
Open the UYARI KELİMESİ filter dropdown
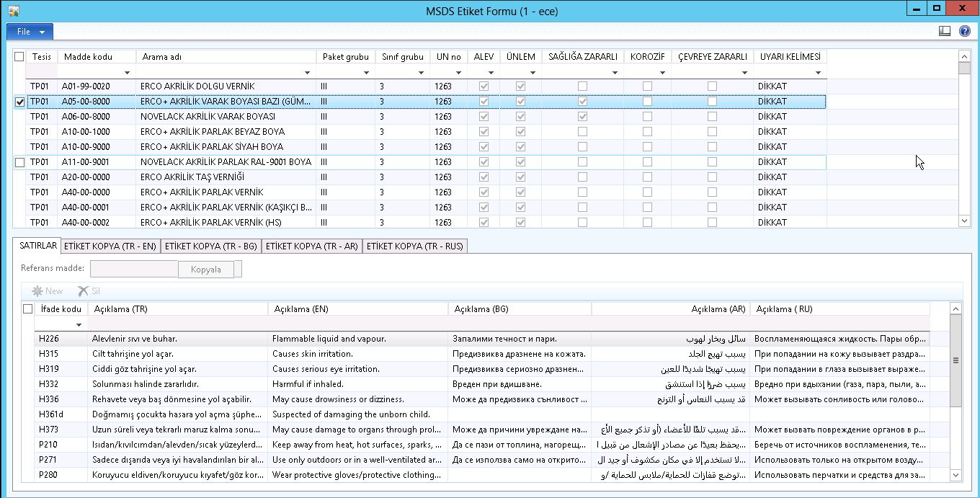pyautogui.click(x=818, y=73)
